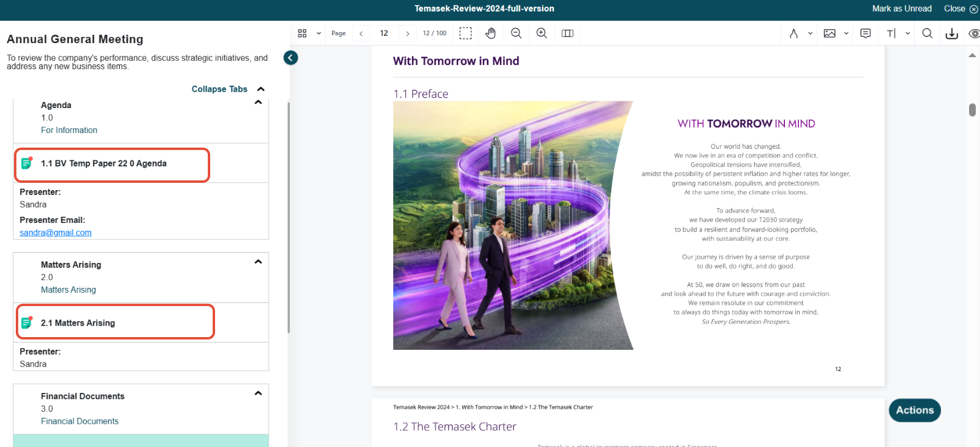The height and width of the screenshot is (447, 980).
Task: Click the 1.1 Preface heading
Action: 420,94
